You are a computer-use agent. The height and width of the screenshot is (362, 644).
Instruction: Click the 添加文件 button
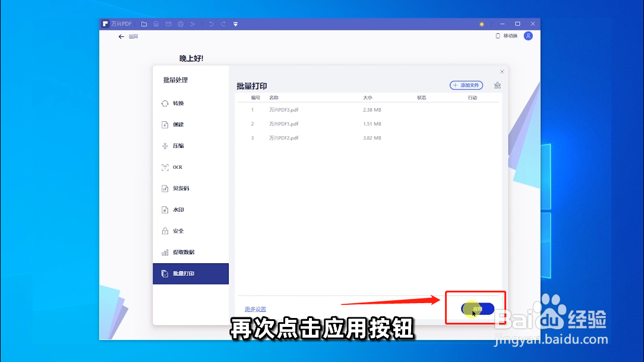466,86
